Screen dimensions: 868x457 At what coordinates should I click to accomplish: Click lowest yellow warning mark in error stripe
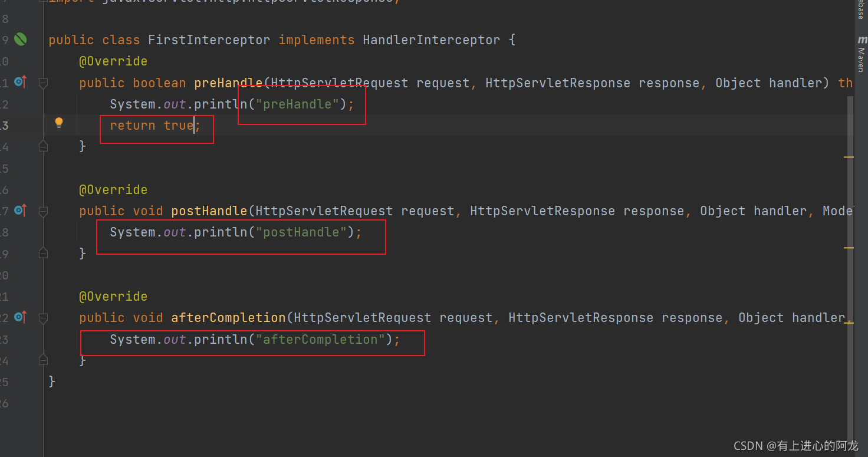point(849,323)
